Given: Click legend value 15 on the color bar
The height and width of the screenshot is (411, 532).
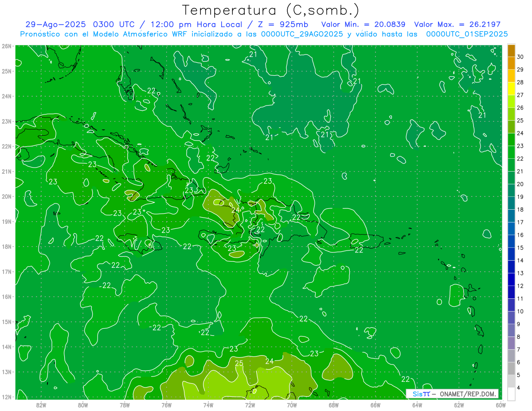Looking at the screenshot, I should (x=520, y=247).
